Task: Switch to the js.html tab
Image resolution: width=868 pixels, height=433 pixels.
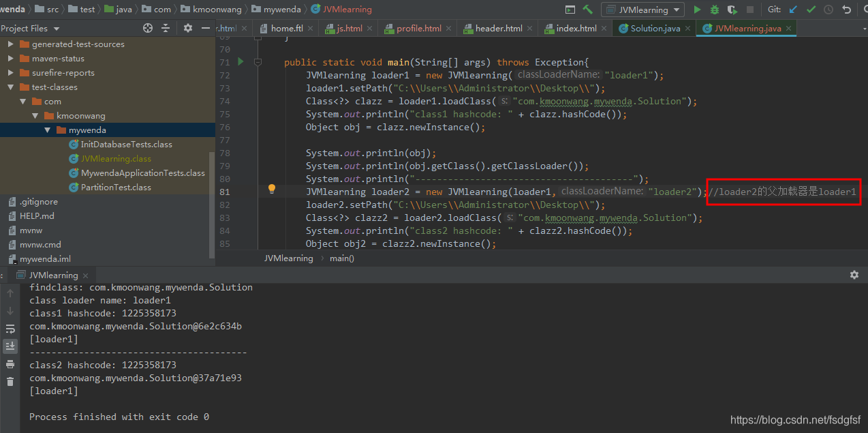Action: (350, 29)
